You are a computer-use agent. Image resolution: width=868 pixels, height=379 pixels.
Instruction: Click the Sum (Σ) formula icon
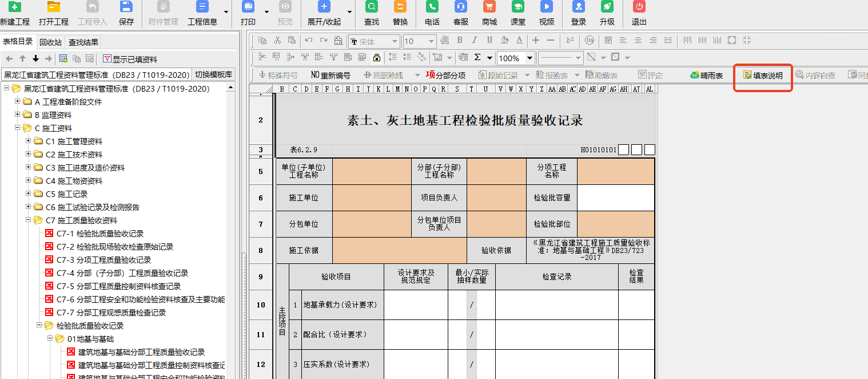coord(477,58)
